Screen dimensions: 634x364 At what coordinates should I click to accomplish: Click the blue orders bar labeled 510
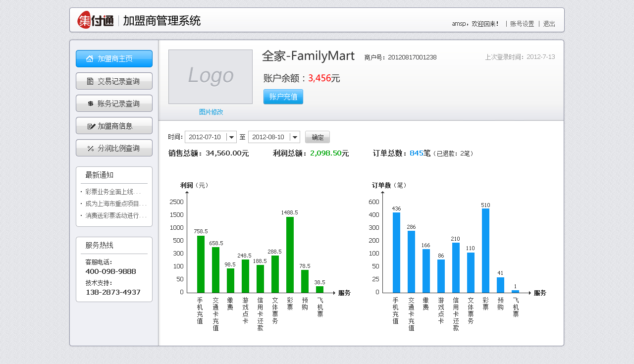point(485,251)
